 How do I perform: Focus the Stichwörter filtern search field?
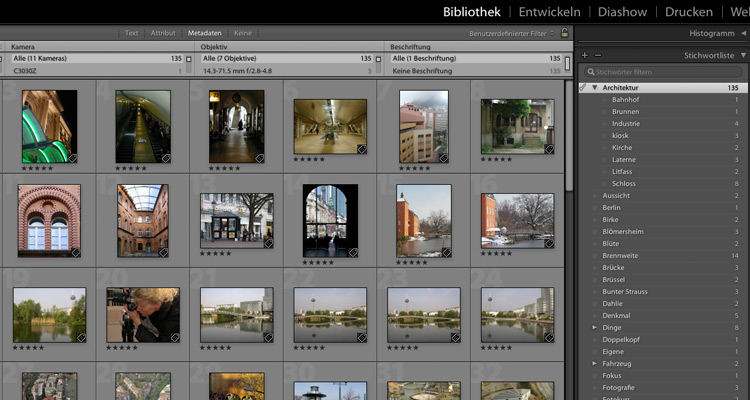[x=663, y=72]
